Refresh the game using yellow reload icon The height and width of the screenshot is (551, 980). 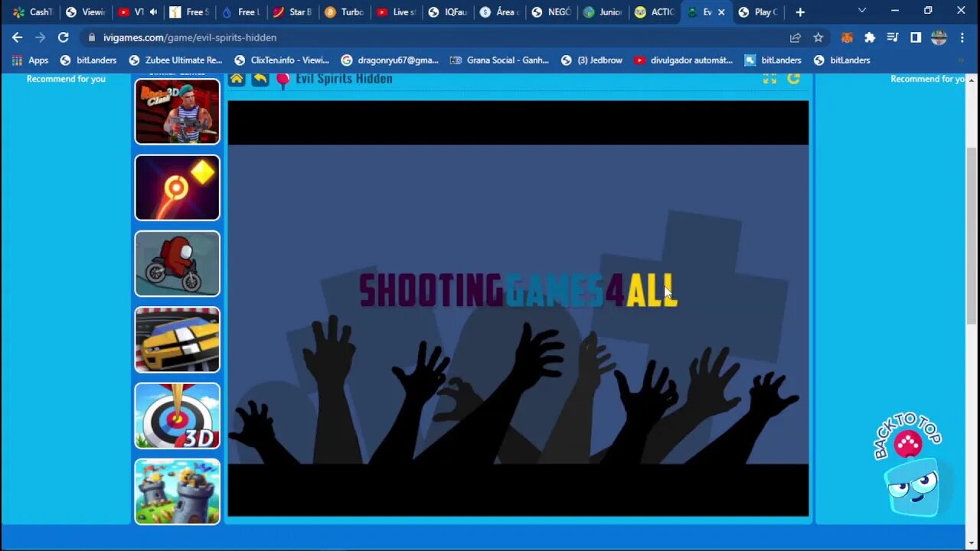pos(793,79)
